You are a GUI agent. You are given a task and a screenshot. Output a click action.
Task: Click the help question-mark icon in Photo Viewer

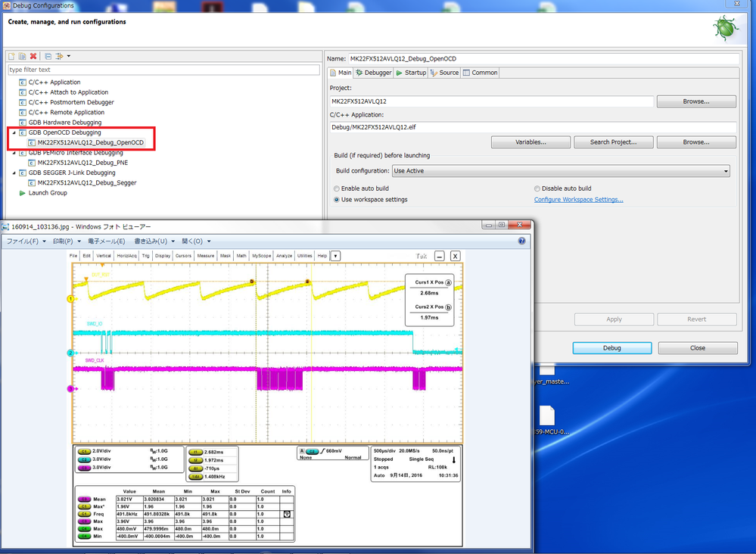[521, 241]
